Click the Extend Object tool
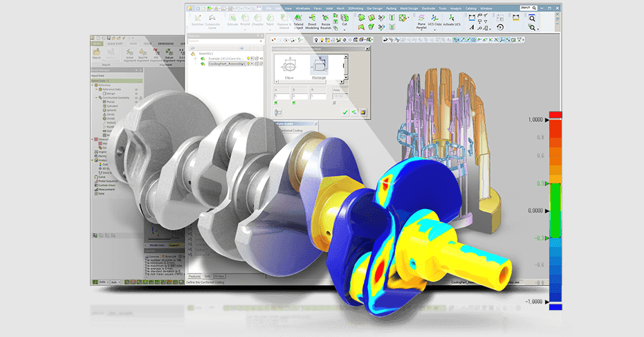Screen dimensions: 644x337 coord(299,21)
